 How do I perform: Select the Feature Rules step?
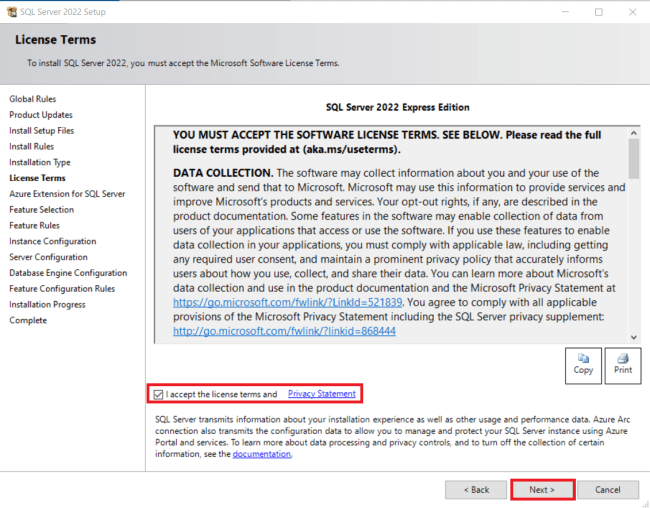tap(34, 225)
